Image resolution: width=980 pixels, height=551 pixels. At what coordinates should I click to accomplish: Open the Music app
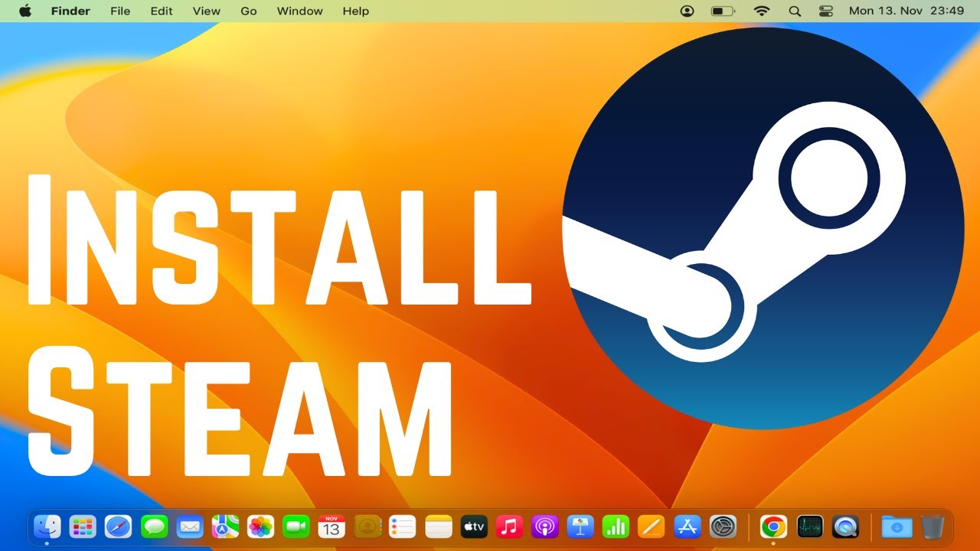pos(509,527)
